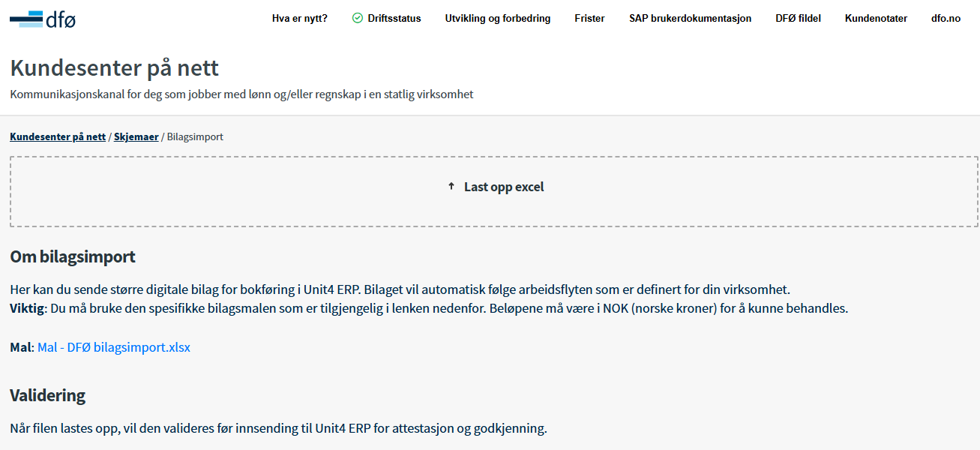Click the Kundesenter på nett page title
980x450 pixels.
tap(115, 67)
